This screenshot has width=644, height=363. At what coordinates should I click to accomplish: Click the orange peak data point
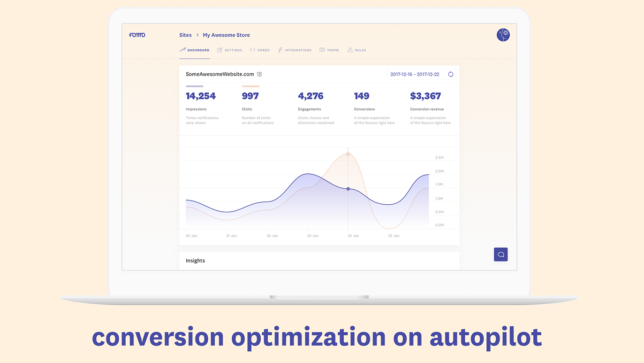coord(348,154)
